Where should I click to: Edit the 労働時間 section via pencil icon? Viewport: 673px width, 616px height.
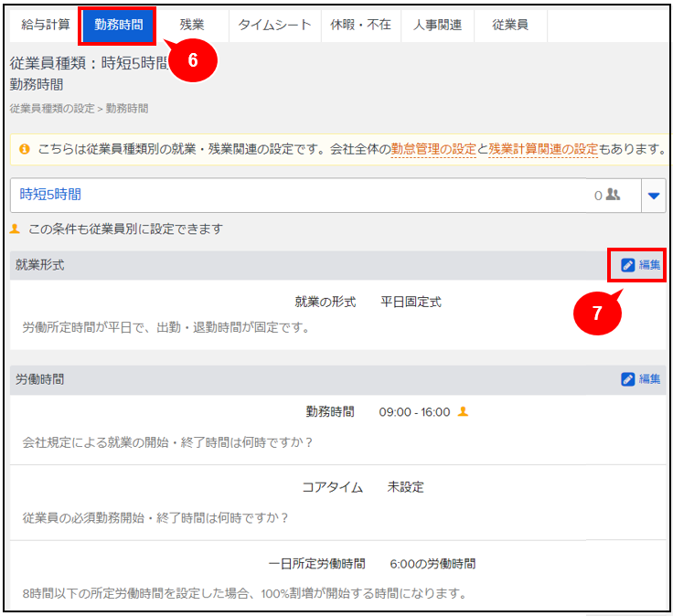tap(640, 379)
